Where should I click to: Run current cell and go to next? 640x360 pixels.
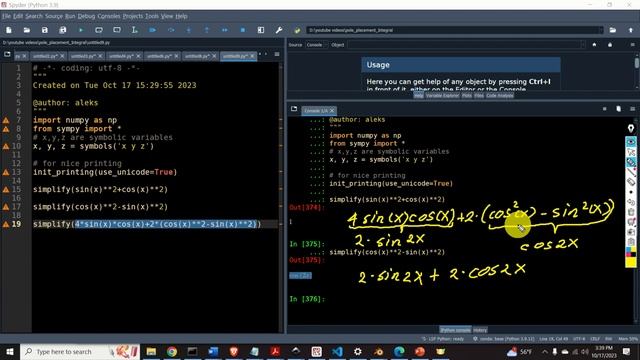coord(117,30)
